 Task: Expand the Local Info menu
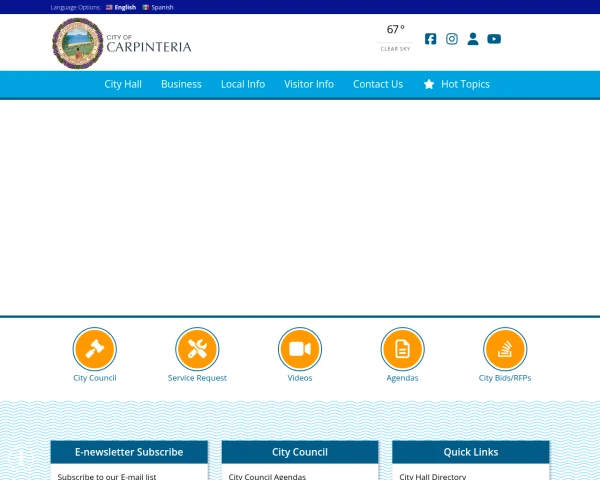pos(243,84)
